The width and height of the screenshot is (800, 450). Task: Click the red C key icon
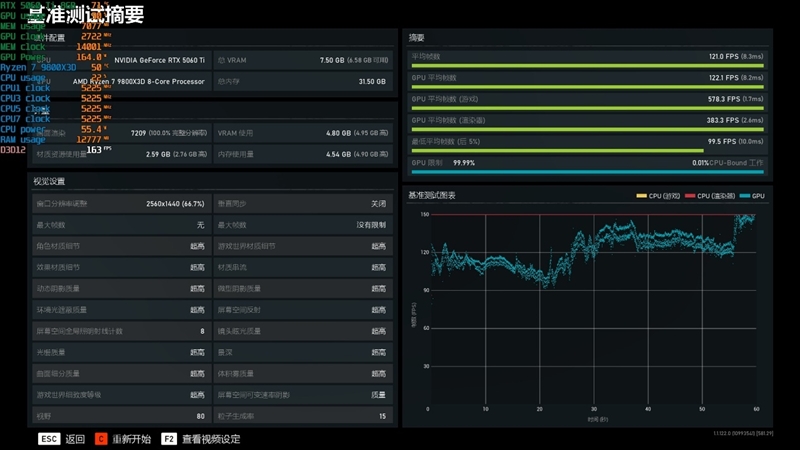(x=100, y=439)
